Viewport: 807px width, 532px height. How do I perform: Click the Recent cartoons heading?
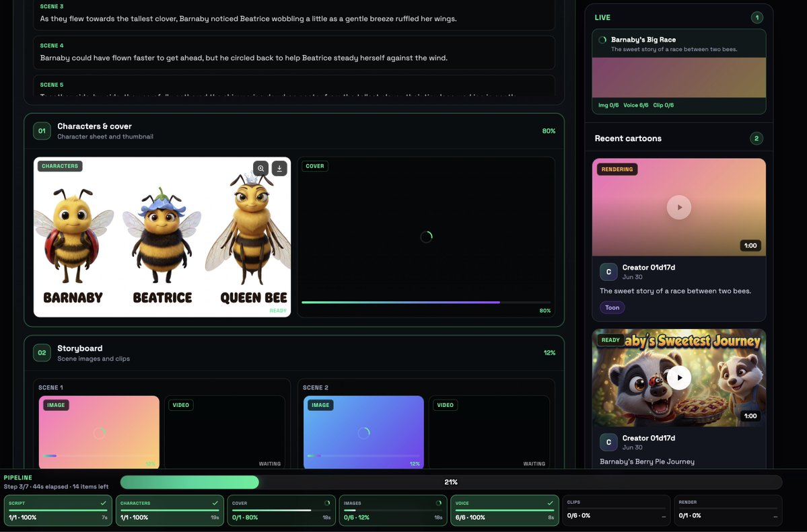(628, 139)
